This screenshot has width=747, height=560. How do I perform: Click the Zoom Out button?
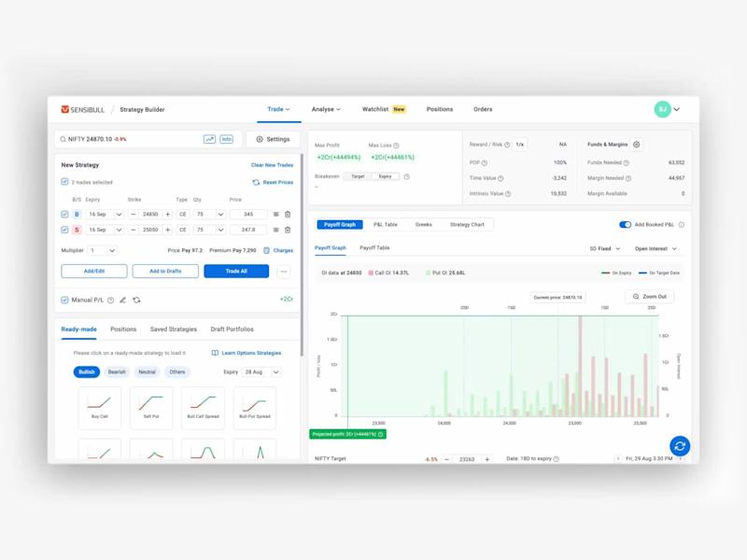tap(649, 297)
